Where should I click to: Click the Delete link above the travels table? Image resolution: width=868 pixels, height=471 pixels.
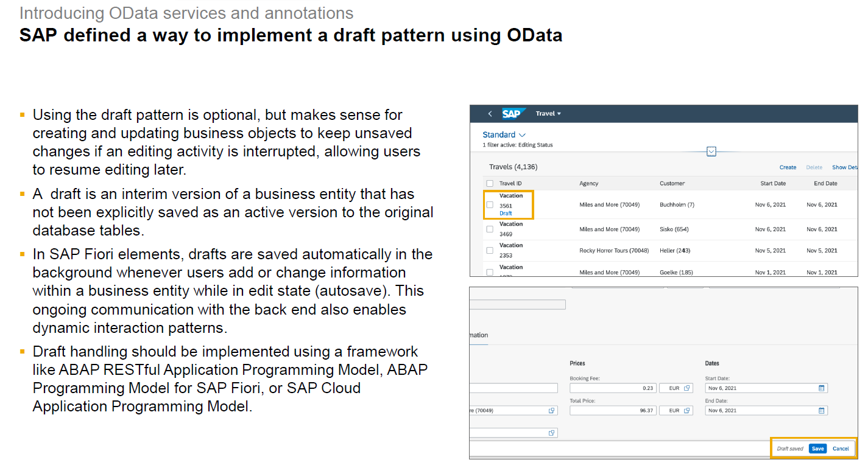point(814,167)
